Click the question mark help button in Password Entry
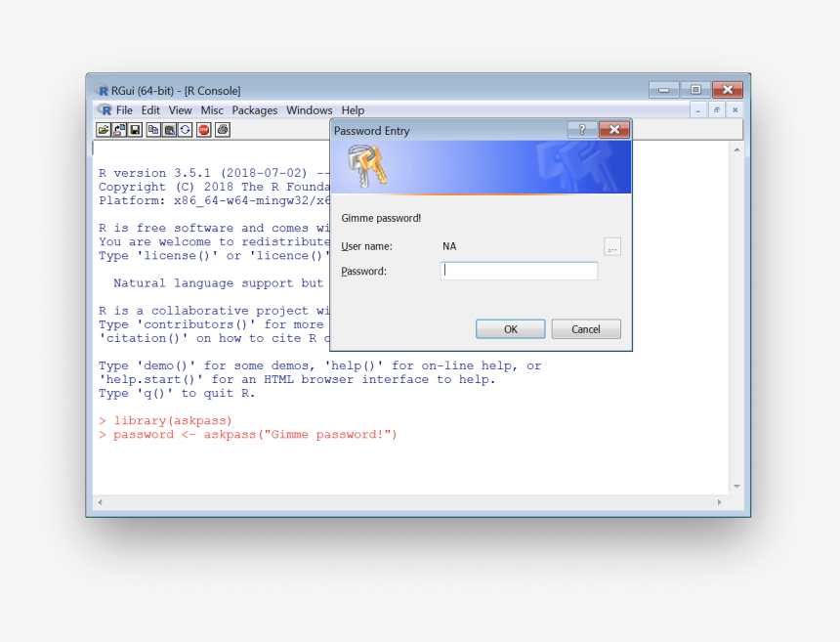This screenshot has width=840, height=642. point(582,130)
